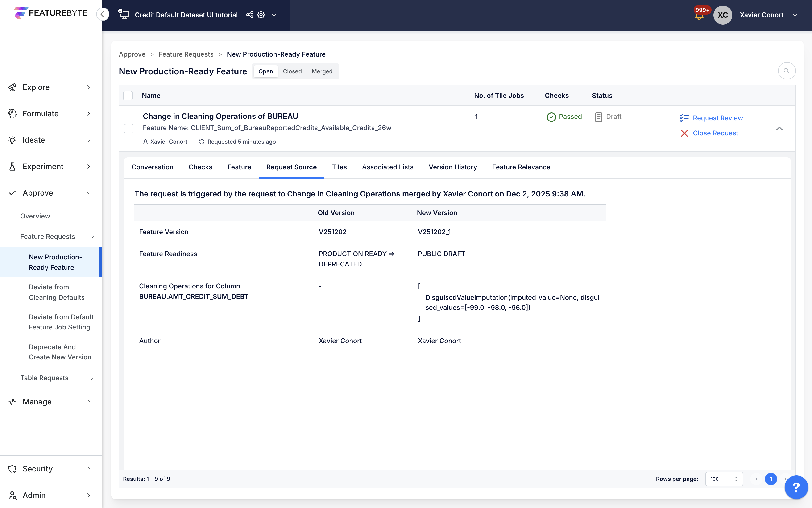Click the Close Request link
Screen dimensions: 812x508
[715, 133]
